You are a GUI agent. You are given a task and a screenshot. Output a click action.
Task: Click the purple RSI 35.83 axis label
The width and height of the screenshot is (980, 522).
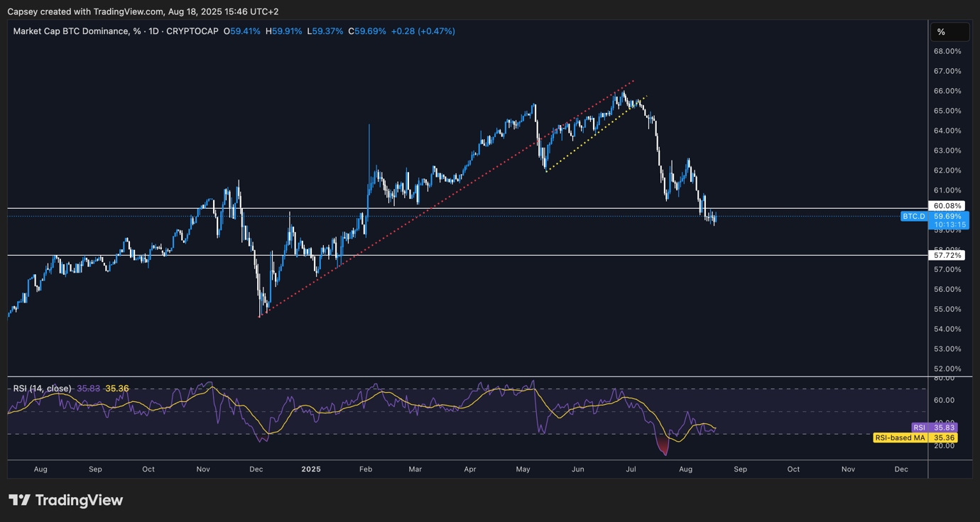[934, 428]
